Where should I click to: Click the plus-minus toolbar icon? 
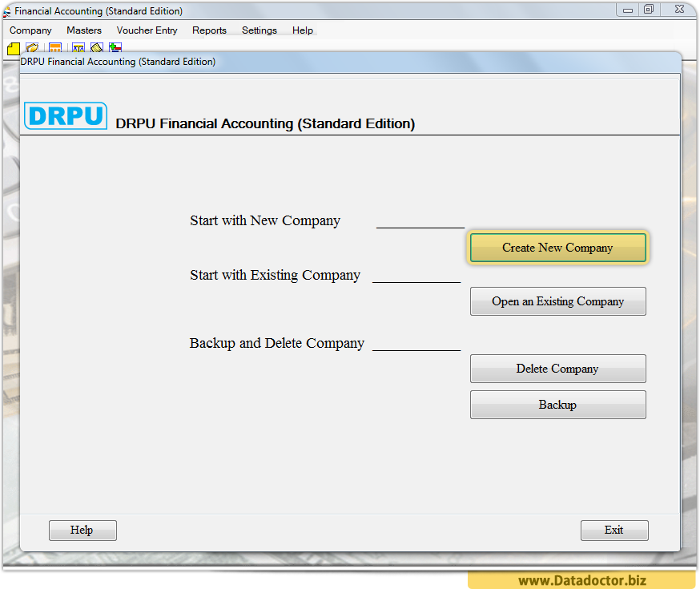(x=115, y=47)
